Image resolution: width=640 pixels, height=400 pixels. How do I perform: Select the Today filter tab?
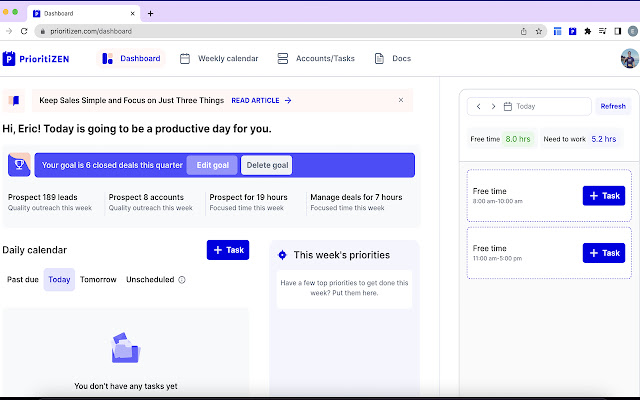pyautogui.click(x=59, y=280)
